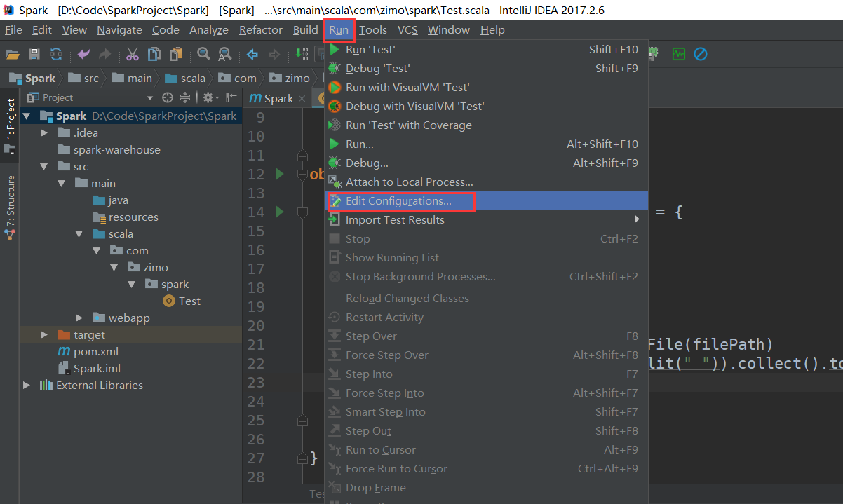The width and height of the screenshot is (843, 504).
Task: Click the Copy toolbar icon
Action: click(154, 54)
